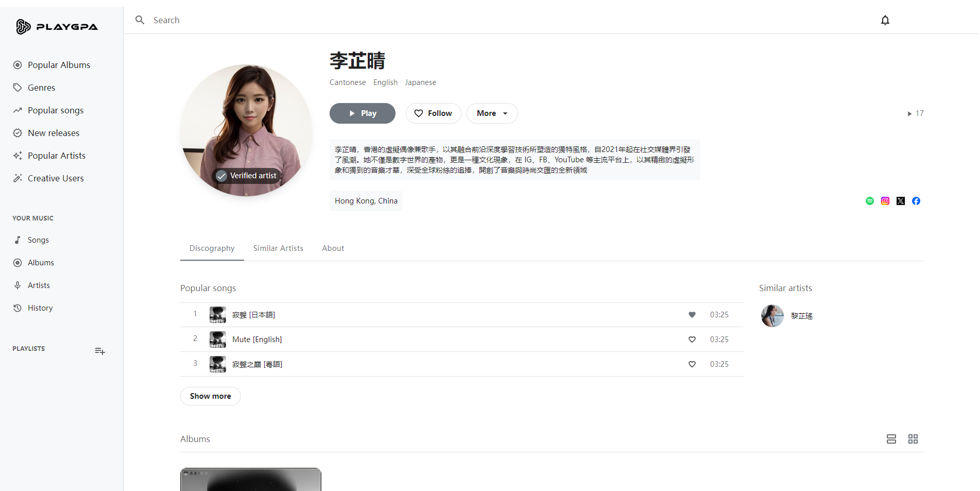Viewport: 980px width, 491px height.
Task: Click play count 17 indicator
Action: coord(916,113)
